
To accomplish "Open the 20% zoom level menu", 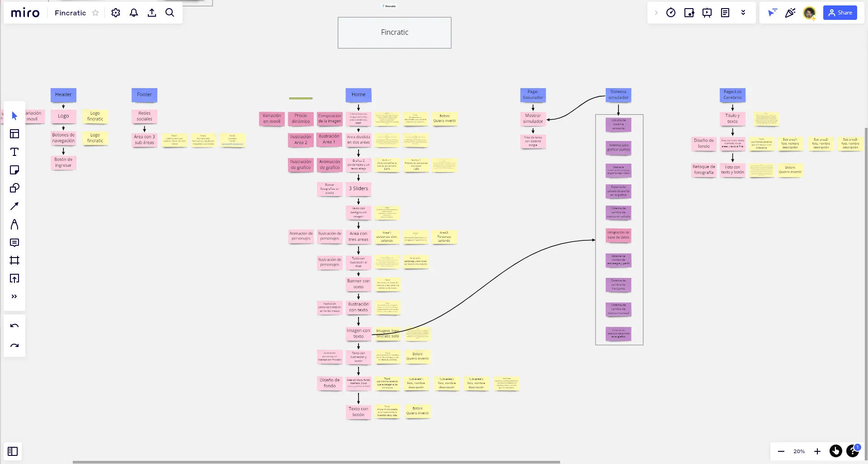I will point(799,451).
